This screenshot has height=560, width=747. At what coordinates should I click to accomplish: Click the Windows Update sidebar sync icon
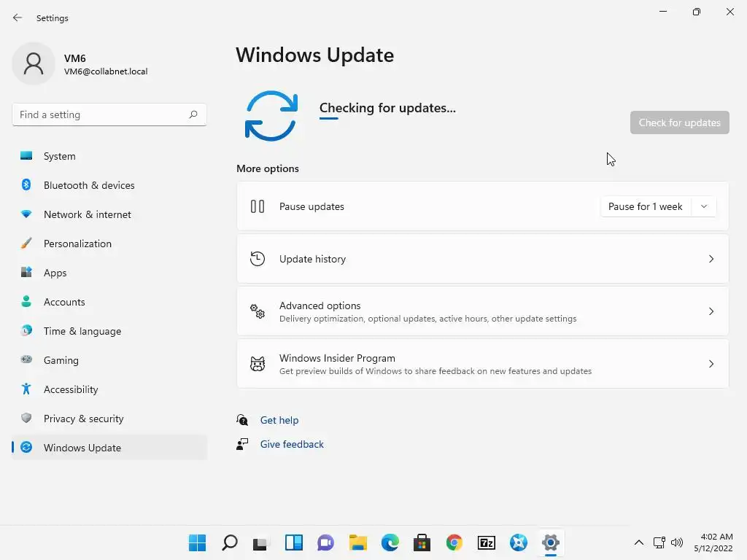(26, 447)
